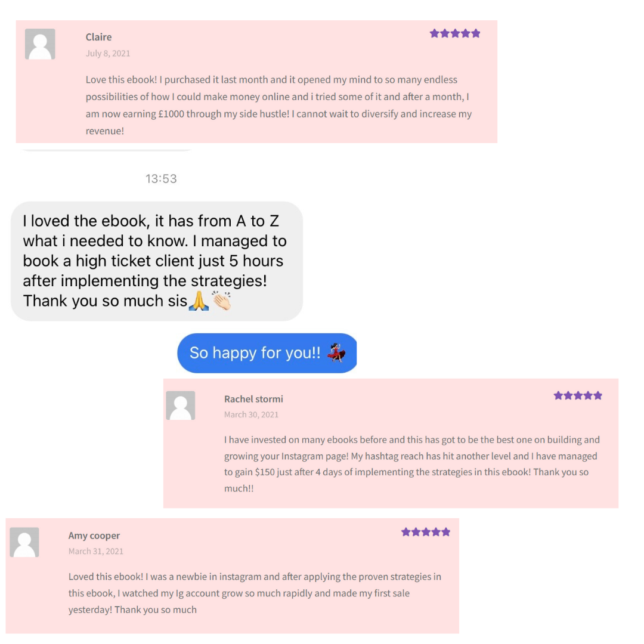The height and width of the screenshot is (644, 644).
Task: Click the reviewer name Rachel stormi
Action: pyautogui.click(x=253, y=399)
